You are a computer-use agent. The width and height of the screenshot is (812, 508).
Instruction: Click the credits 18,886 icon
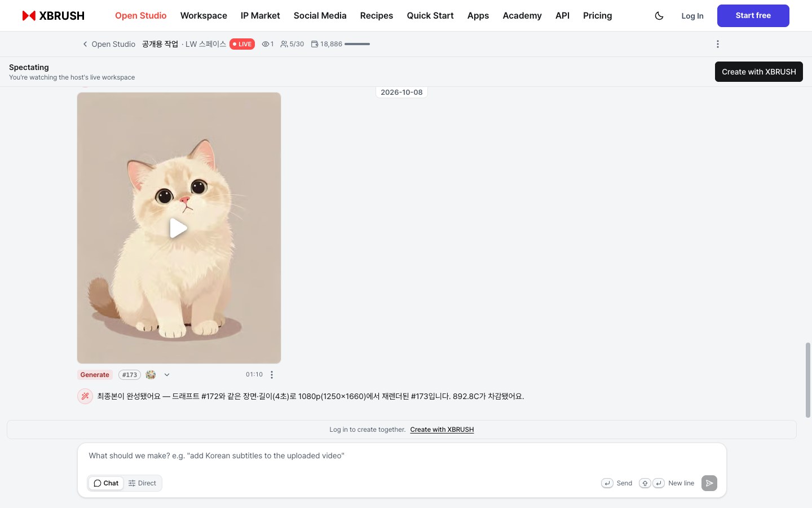click(x=315, y=44)
